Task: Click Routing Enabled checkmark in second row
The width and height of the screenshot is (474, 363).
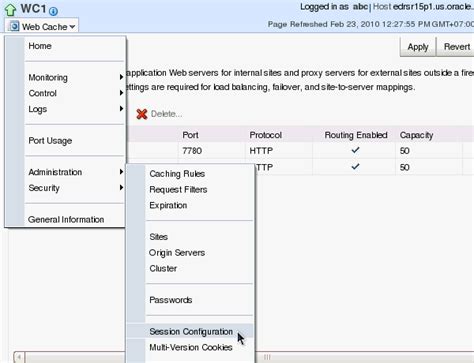Action: [355, 166]
